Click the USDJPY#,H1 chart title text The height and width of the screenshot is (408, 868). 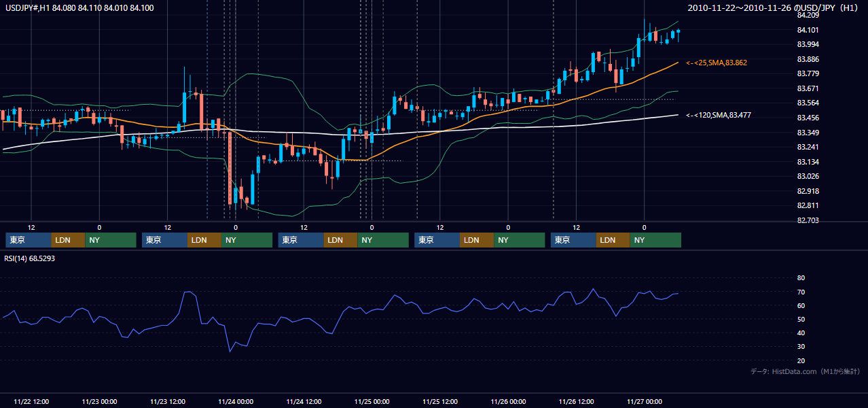tap(79, 8)
